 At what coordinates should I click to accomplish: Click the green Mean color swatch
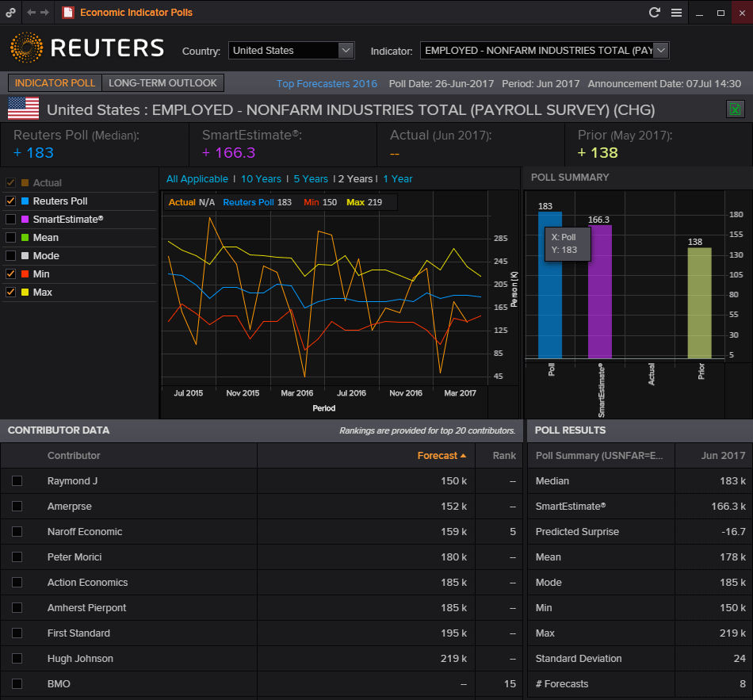(25, 237)
